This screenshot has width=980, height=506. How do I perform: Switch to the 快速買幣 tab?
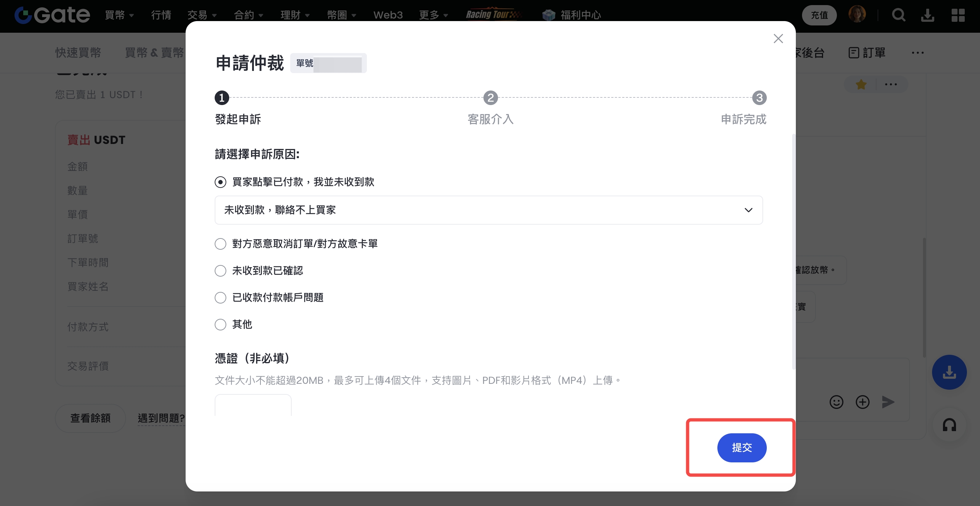pyautogui.click(x=78, y=53)
